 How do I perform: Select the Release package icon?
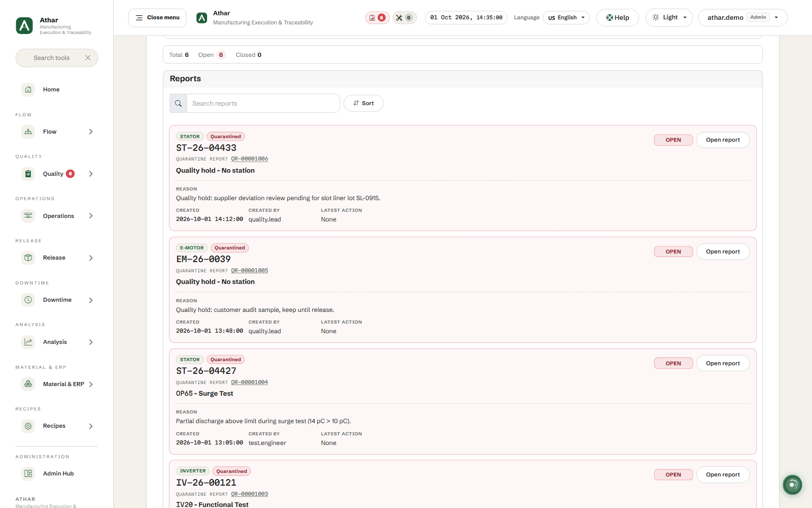28,258
